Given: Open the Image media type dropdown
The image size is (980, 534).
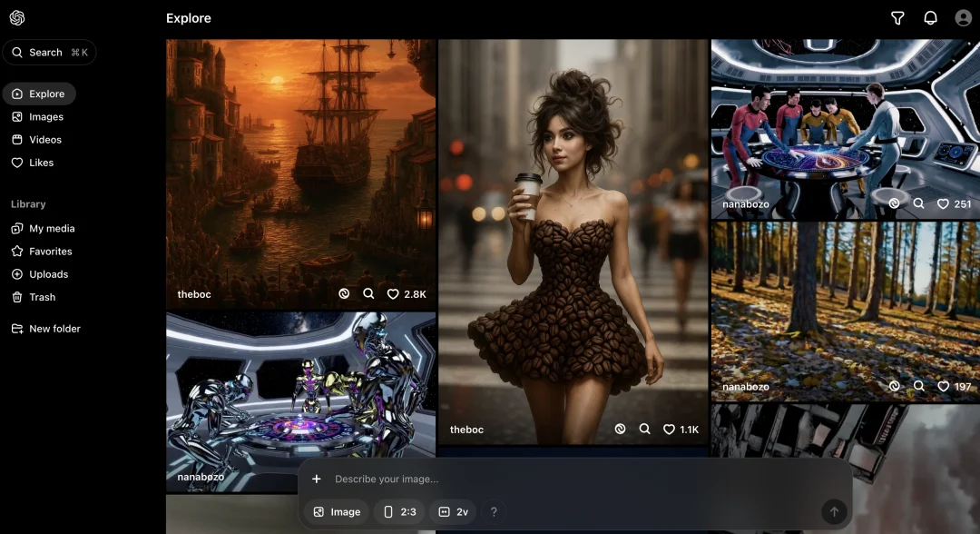Looking at the screenshot, I should pyautogui.click(x=337, y=512).
